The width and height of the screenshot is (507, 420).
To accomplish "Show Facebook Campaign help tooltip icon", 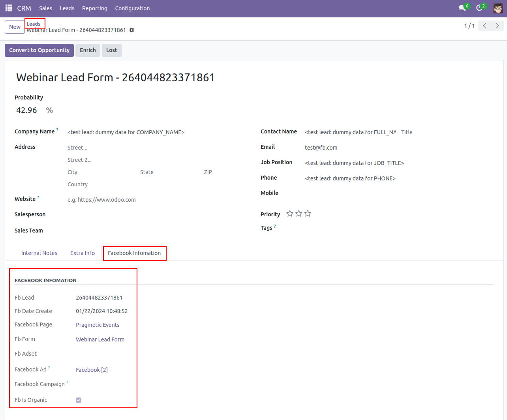I will (67, 382).
